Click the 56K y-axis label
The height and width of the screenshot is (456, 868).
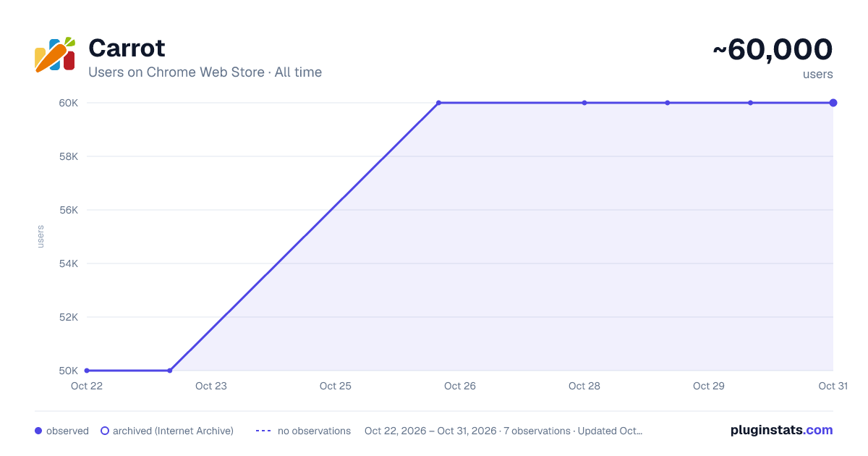coord(69,210)
